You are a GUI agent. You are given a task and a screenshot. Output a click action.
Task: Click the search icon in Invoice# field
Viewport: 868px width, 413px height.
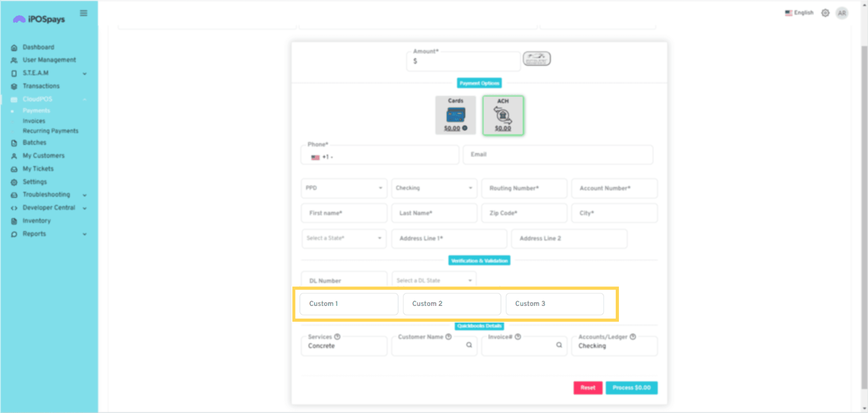tap(559, 345)
